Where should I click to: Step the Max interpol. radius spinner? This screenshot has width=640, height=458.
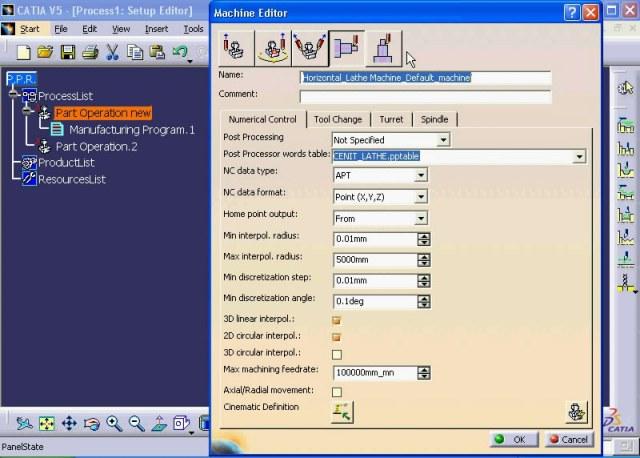424,260
